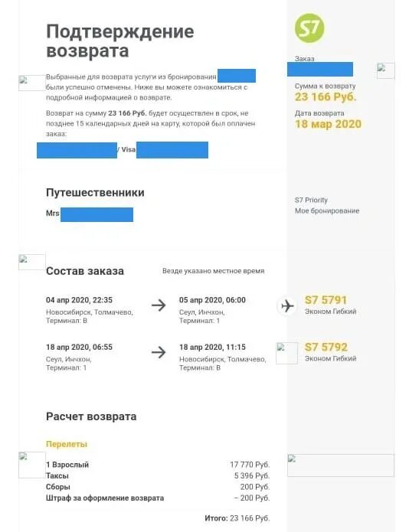409x532 pixels.
Task: Click the broken image icon beside S7 5792
Action: [286, 353]
